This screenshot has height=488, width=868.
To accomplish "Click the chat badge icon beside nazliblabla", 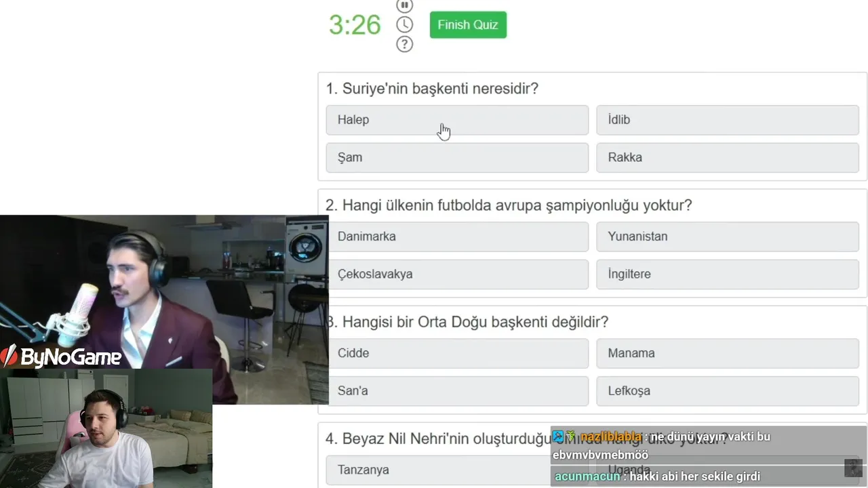I will (558, 436).
